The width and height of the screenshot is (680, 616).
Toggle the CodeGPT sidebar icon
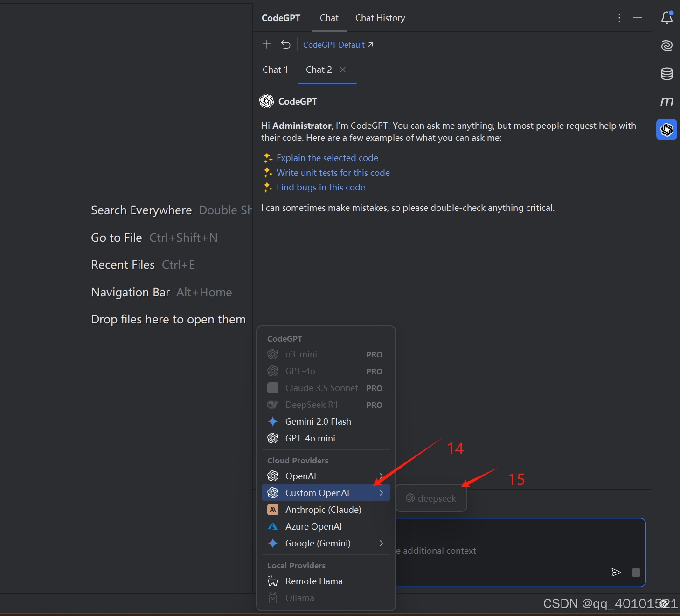tap(667, 129)
